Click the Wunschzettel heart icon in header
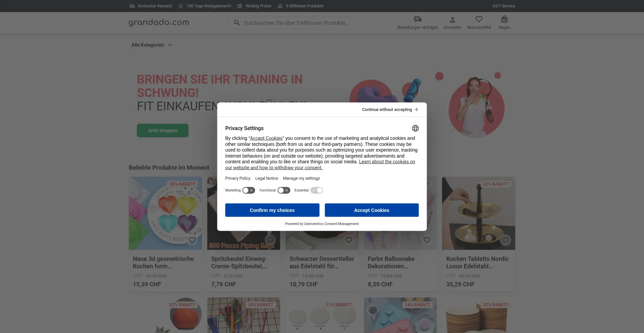The height and width of the screenshot is (333, 644). [479, 19]
